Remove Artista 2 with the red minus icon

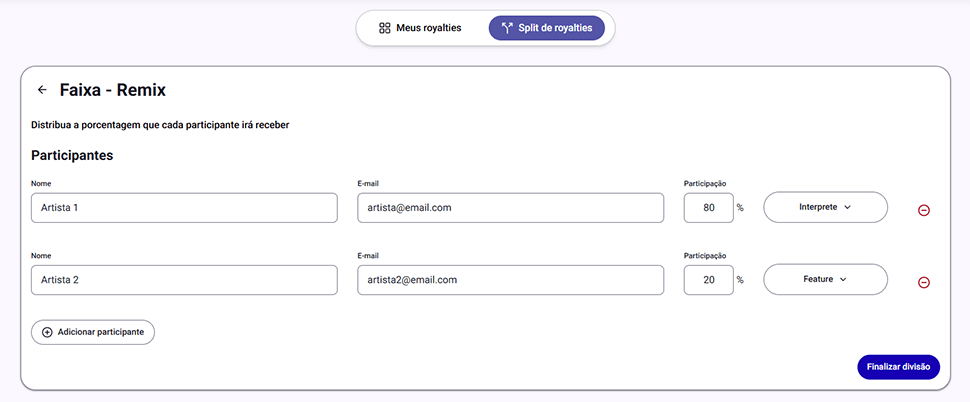(924, 282)
